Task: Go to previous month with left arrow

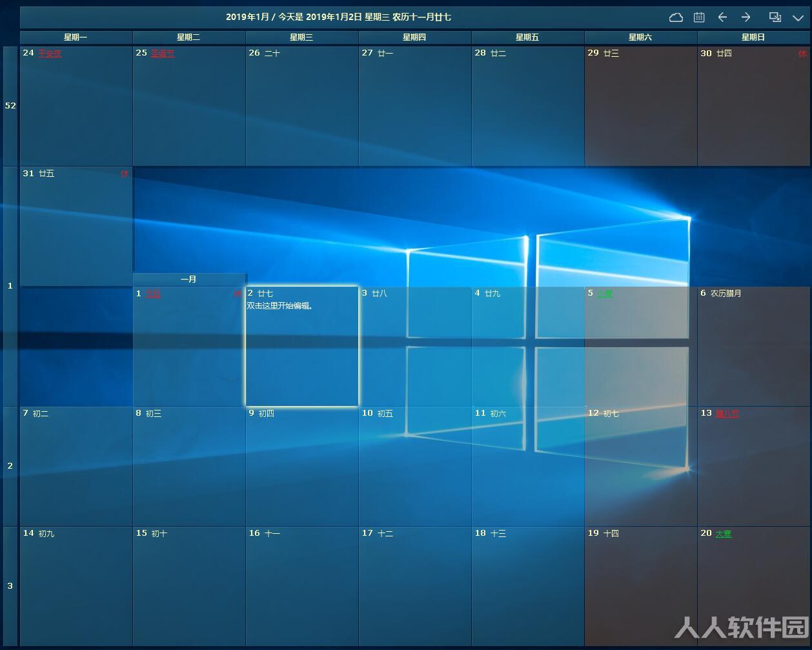Action: [722, 17]
